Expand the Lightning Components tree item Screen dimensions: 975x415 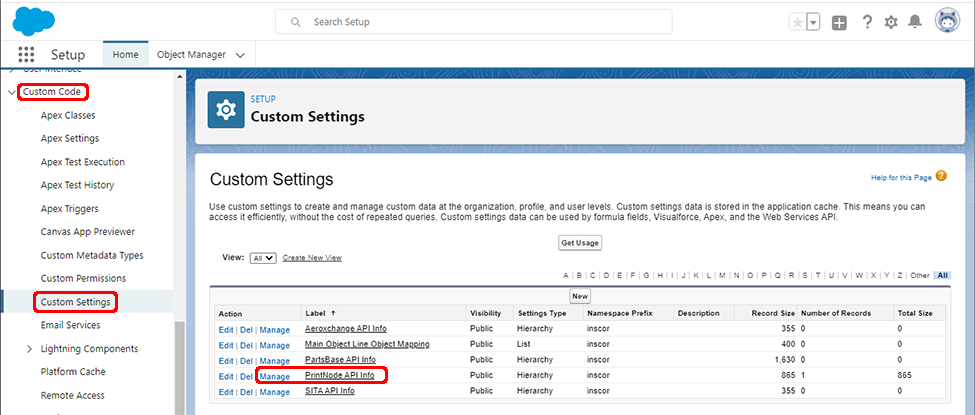[29, 349]
